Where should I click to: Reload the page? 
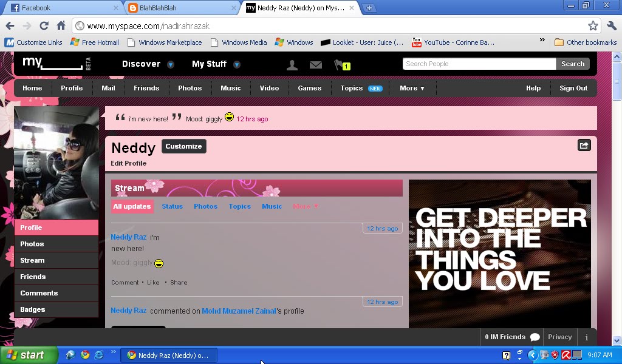[x=44, y=26]
